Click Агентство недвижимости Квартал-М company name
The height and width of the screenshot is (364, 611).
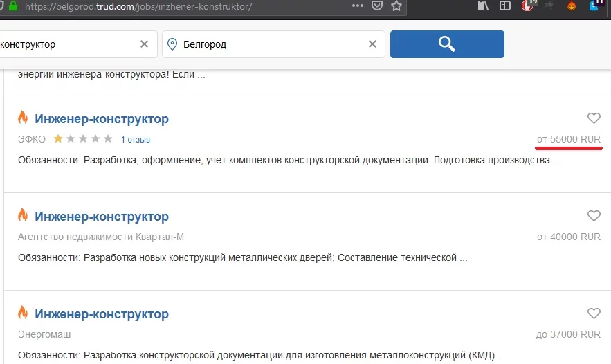[x=101, y=237]
